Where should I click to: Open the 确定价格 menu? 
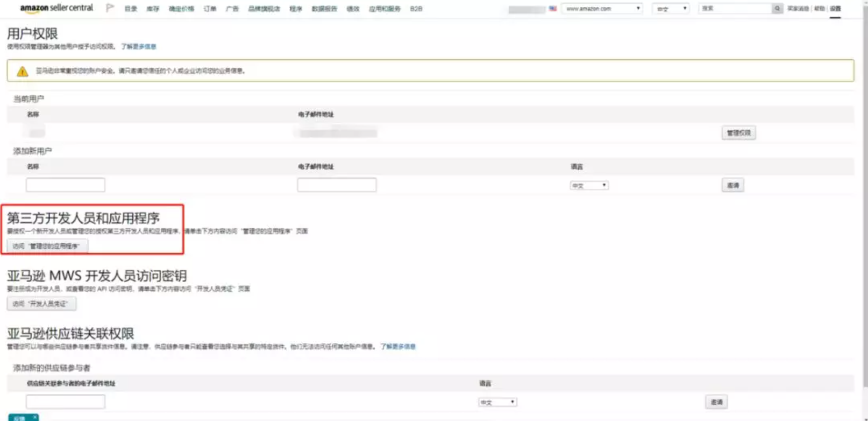click(x=181, y=9)
